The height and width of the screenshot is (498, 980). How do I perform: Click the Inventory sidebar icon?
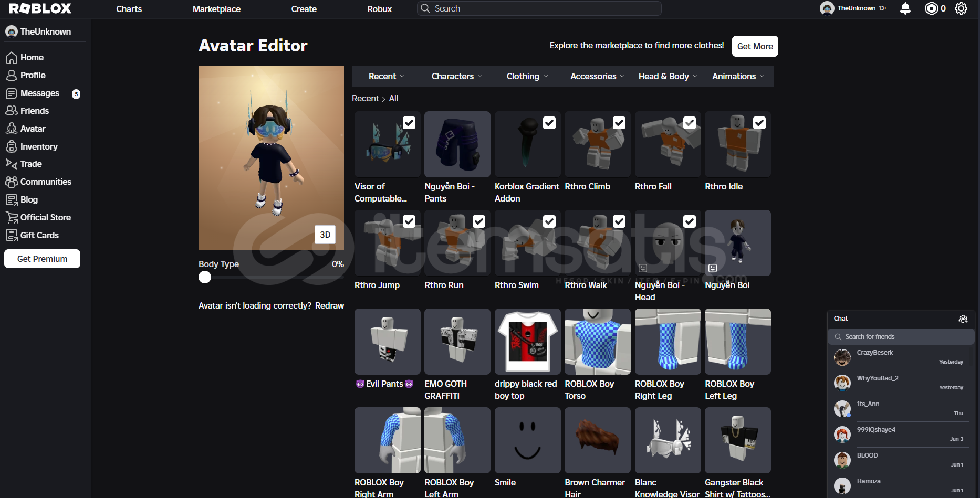(12, 146)
